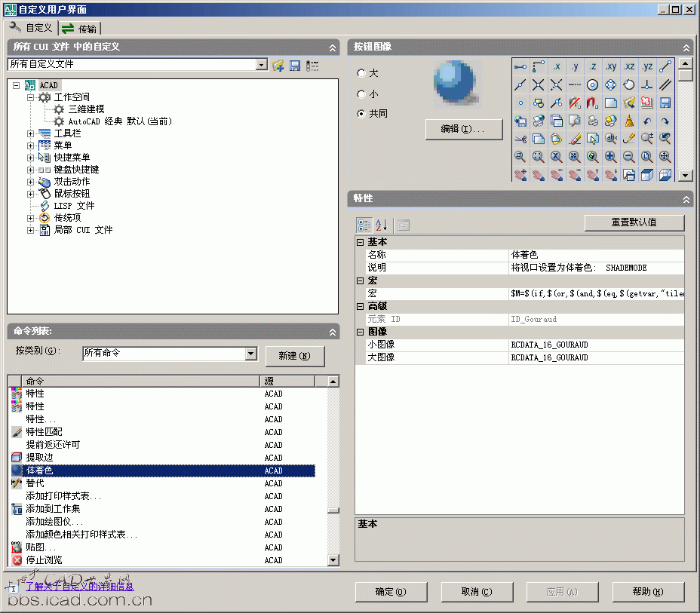Viewport: 700px width, 613px height.
Task: Switch to the 自定义 tab
Action: coord(32,28)
